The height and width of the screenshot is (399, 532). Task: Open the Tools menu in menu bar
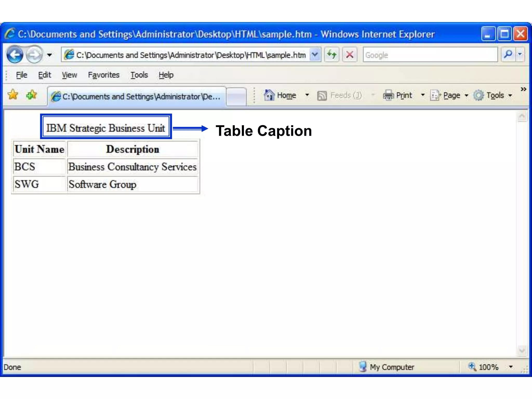[139, 75]
